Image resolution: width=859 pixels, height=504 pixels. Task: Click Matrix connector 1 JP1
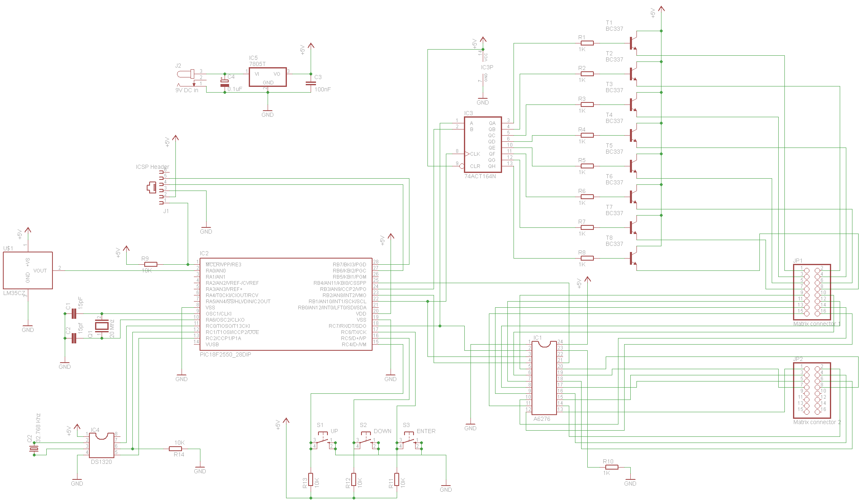[x=812, y=292]
